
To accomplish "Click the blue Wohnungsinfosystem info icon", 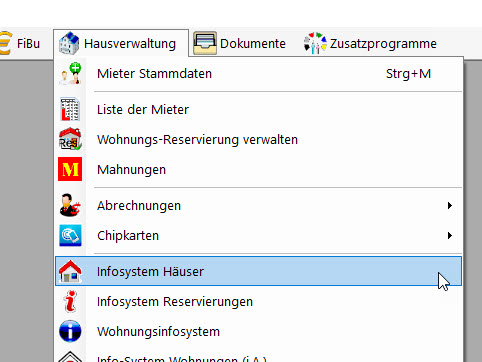I will tap(70, 331).
